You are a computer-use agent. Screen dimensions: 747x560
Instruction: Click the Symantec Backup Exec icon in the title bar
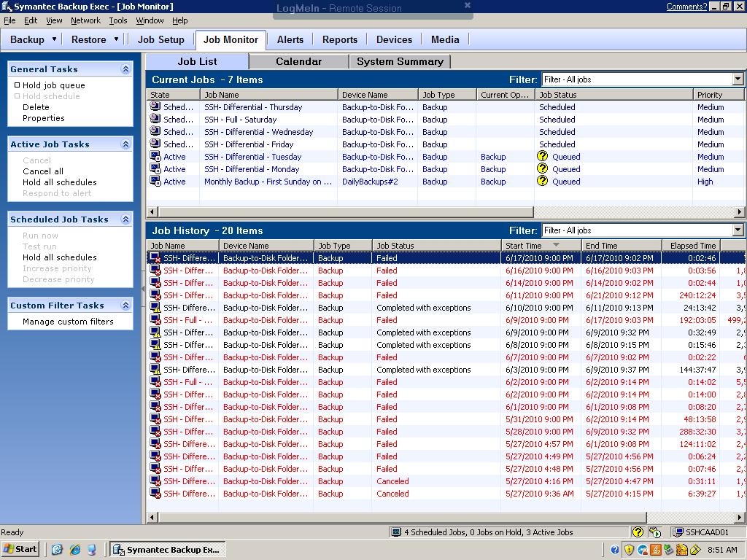click(7, 6)
